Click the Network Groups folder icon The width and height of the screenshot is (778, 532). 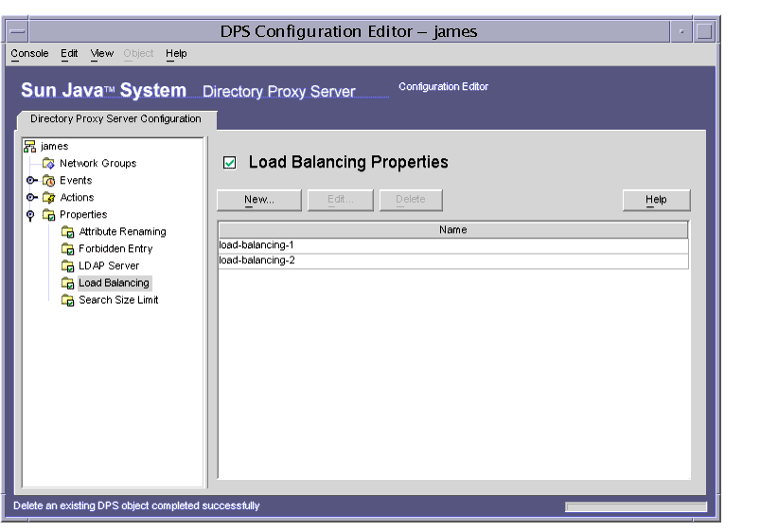[x=48, y=163]
